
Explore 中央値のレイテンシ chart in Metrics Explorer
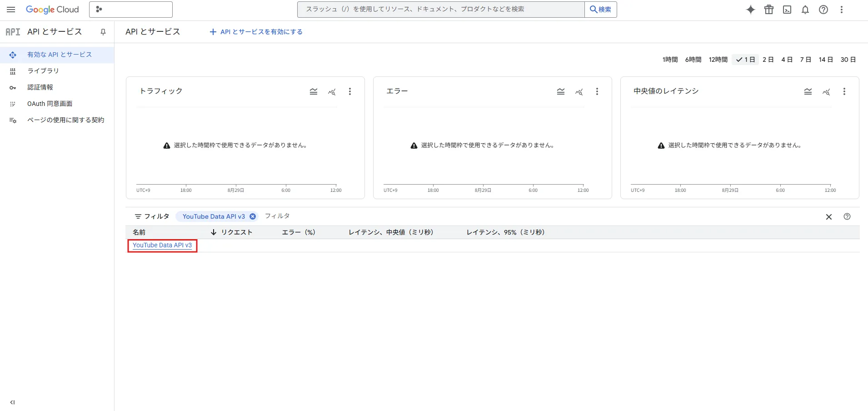coord(826,92)
